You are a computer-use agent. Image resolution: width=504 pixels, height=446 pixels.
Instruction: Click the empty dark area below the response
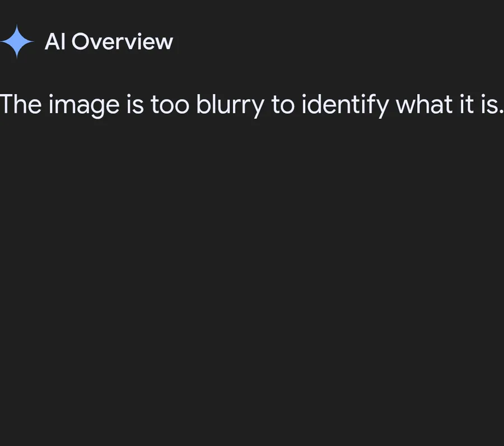(252, 280)
